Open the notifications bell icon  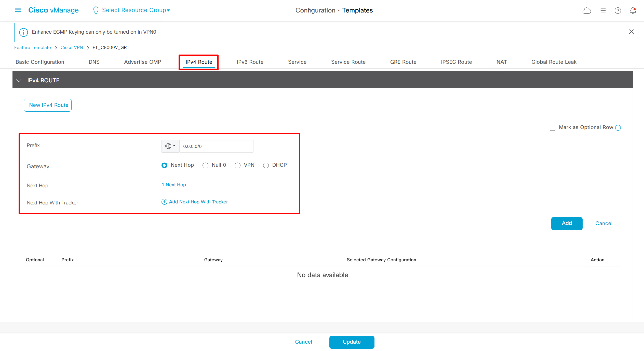(x=633, y=10)
